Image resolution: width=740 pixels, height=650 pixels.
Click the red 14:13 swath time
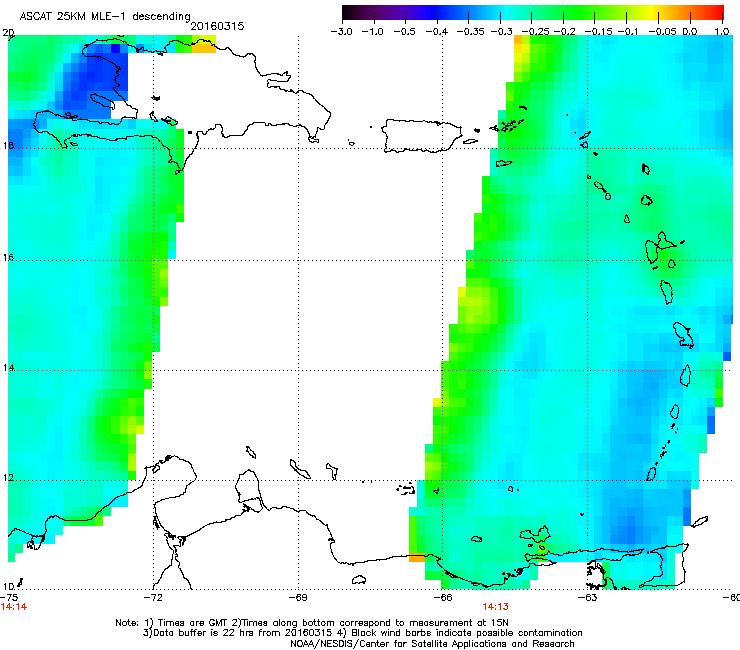tap(496, 607)
